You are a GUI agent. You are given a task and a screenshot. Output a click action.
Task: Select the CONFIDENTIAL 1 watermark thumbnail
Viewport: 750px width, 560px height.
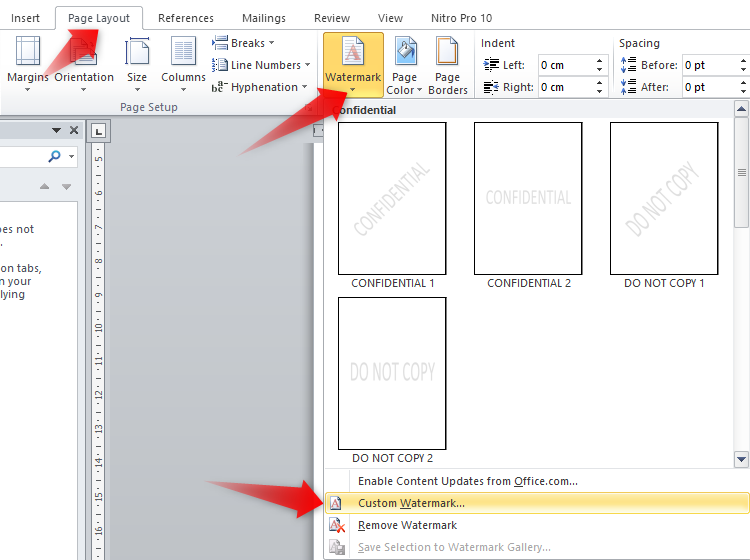(392, 198)
